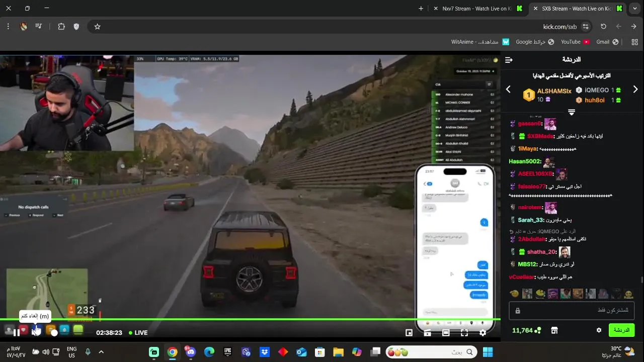This screenshot has width=644, height=362.
Task: Open YouTube bookmark
Action: pos(576,42)
